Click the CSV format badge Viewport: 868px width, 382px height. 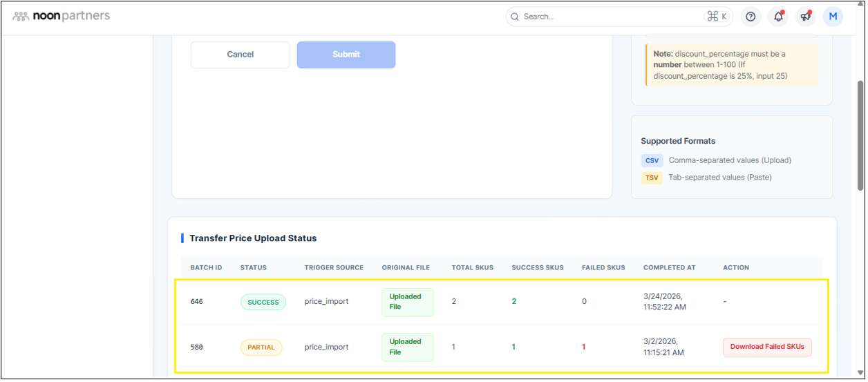point(652,160)
